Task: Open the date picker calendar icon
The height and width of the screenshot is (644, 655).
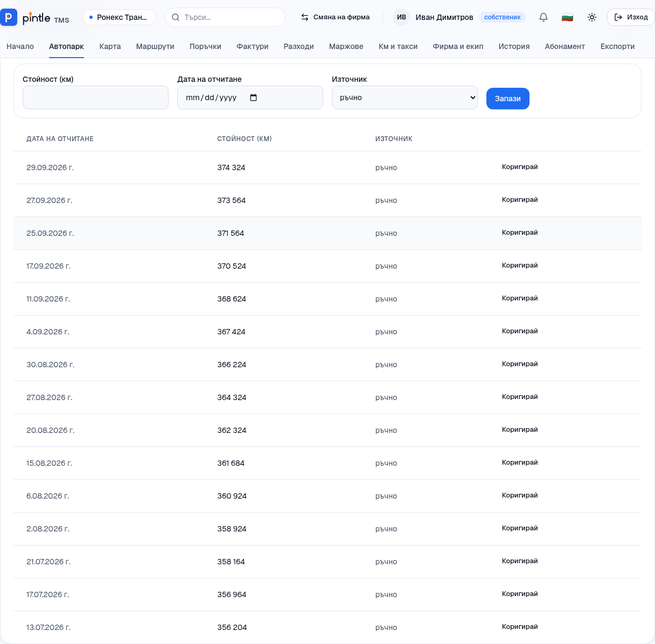Action: tap(254, 97)
